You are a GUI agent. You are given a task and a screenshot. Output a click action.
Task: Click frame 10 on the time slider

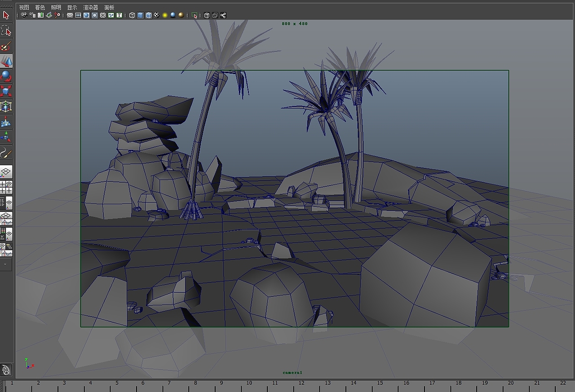[x=248, y=383]
